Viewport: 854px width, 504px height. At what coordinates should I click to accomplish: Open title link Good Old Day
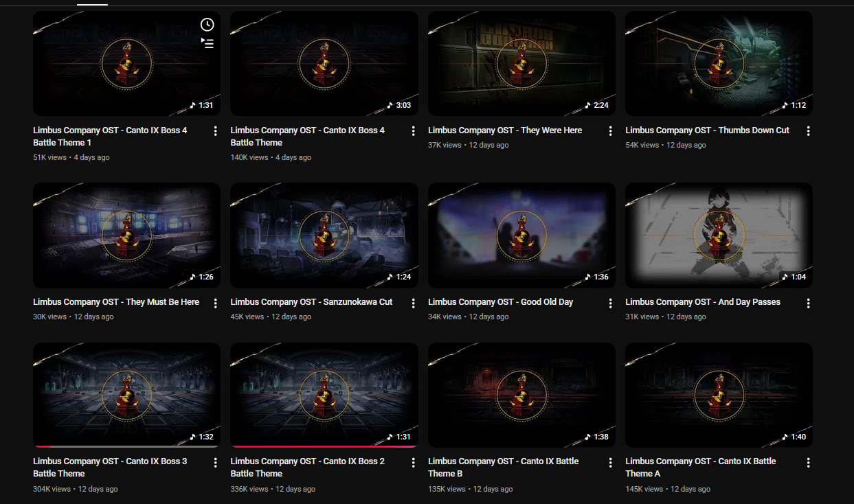(500, 301)
